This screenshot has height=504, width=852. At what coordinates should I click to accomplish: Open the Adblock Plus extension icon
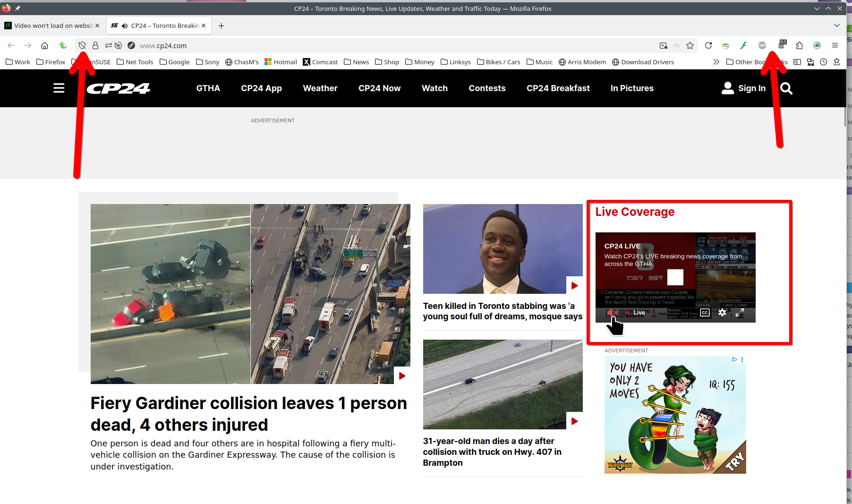(762, 45)
